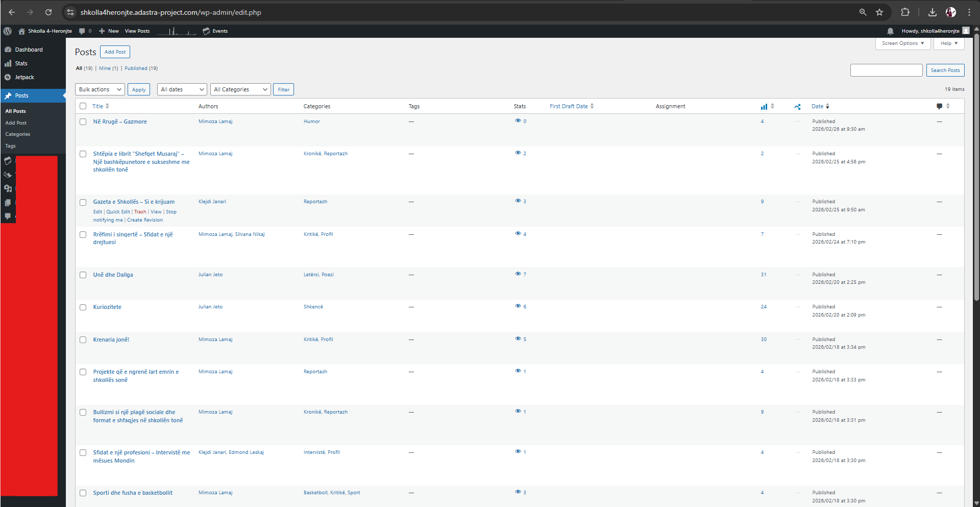
Task: Go to Categories submenu under Posts
Action: tap(18, 134)
